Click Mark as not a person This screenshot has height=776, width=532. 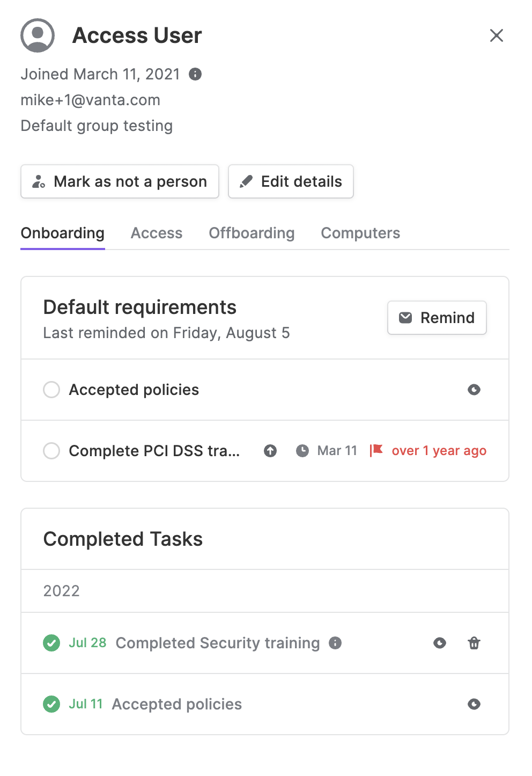120,181
